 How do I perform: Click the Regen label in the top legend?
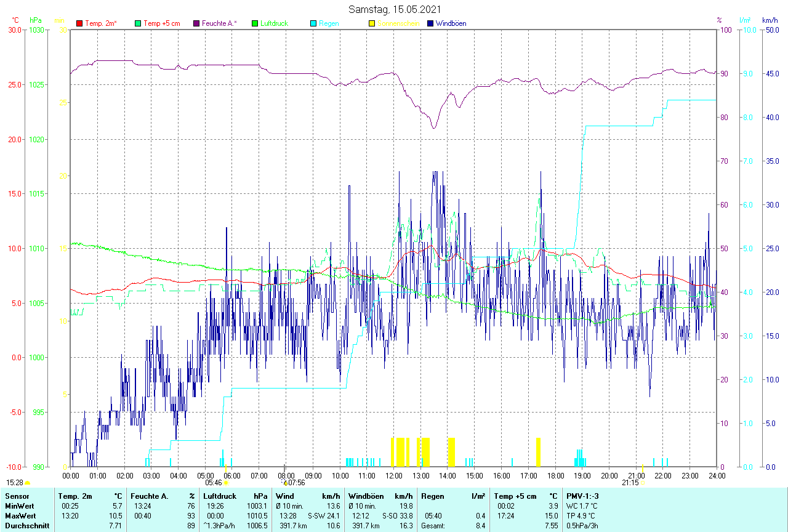pos(329,23)
